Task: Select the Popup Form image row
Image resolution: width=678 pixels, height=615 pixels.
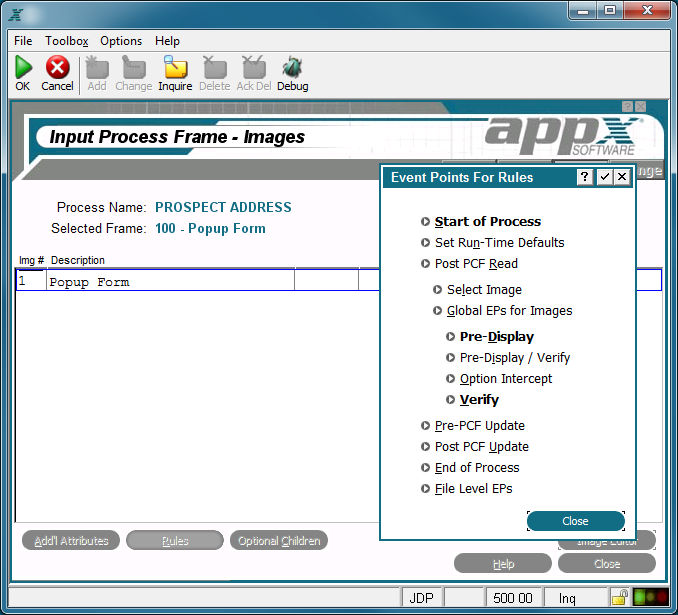Action: click(x=198, y=280)
